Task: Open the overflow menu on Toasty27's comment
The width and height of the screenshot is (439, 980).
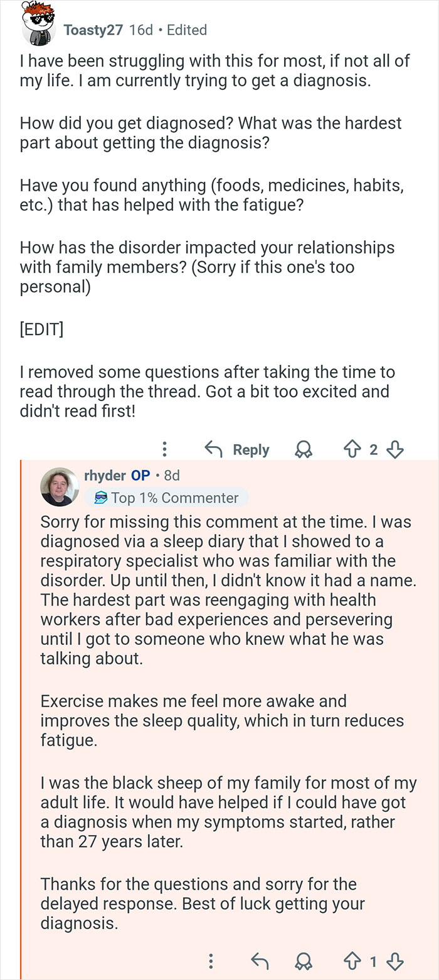Action: pos(164,449)
